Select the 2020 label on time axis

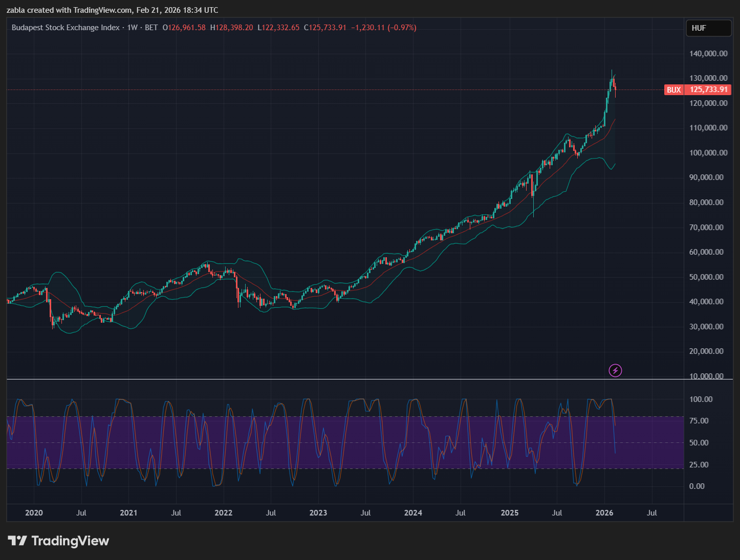[34, 512]
